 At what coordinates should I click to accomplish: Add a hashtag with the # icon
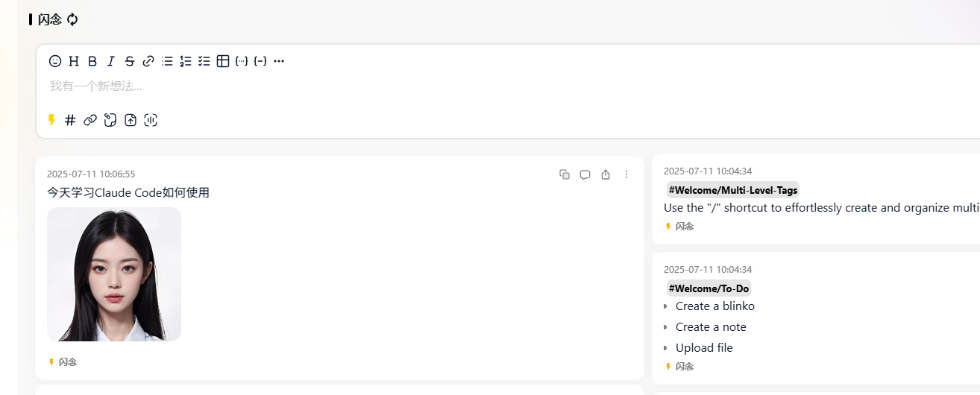[x=70, y=120]
